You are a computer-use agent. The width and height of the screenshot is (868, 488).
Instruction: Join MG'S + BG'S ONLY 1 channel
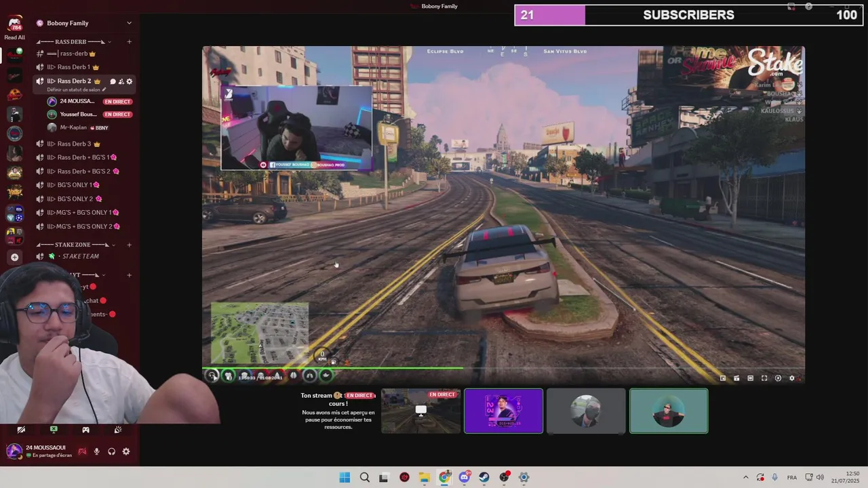[84, 213]
